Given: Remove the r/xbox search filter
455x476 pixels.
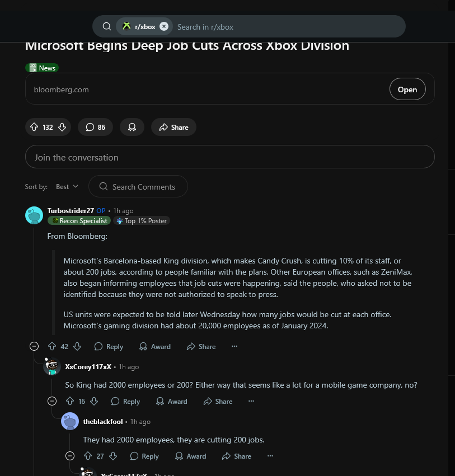Looking at the screenshot, I should [x=164, y=26].
